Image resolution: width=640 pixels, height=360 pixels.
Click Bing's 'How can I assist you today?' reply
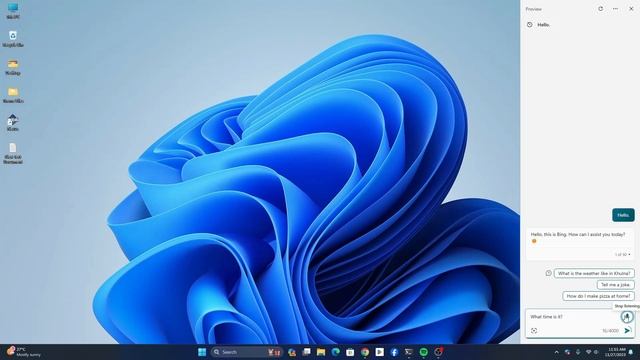click(578, 234)
